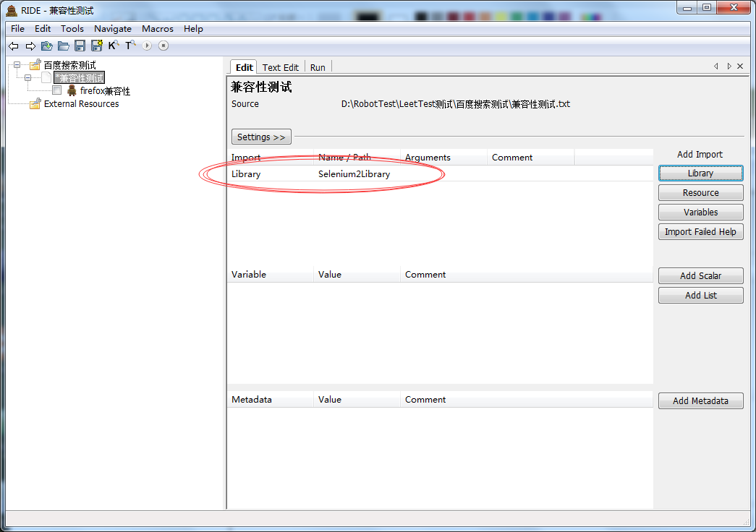Click the Add Scalar button
The image size is (756, 532).
(700, 275)
